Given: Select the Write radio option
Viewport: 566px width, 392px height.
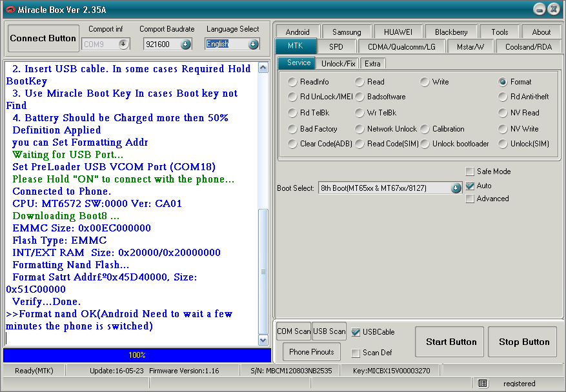Looking at the screenshot, I should click(425, 83).
